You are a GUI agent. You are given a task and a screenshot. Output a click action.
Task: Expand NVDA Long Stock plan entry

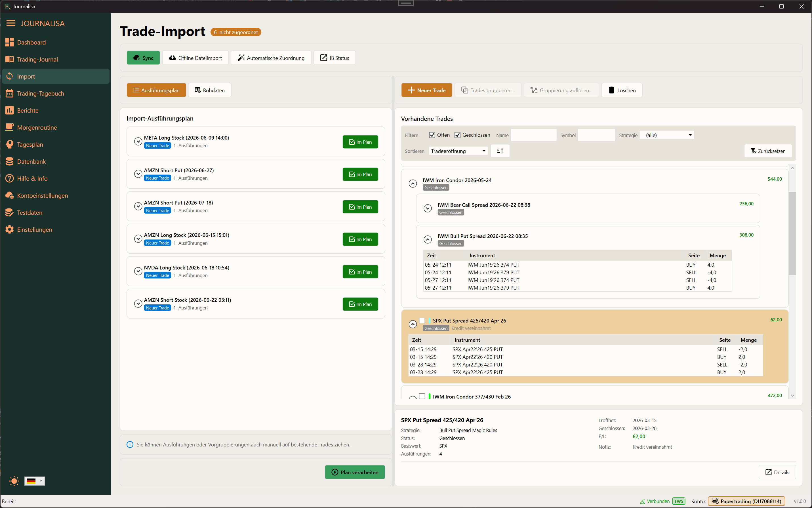[x=138, y=271]
